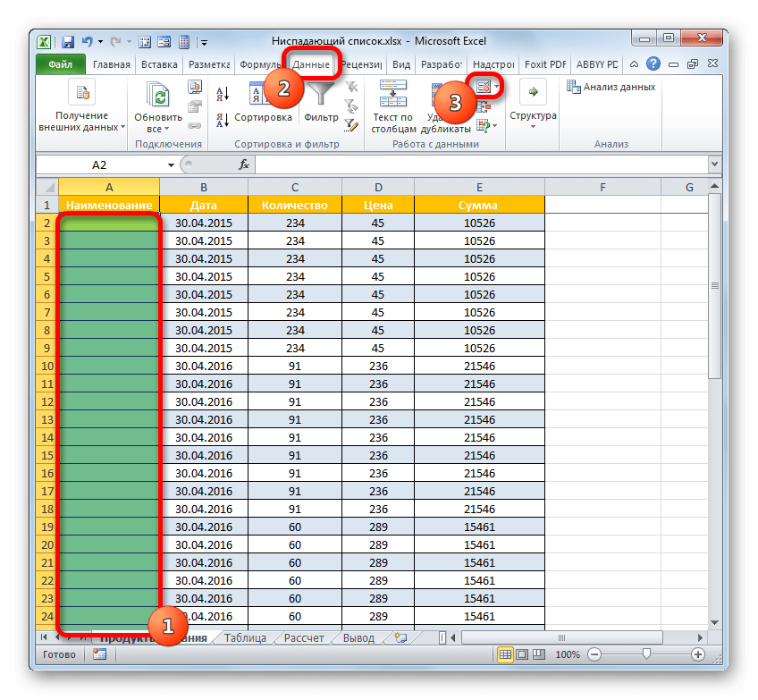Click the Clear filter icon
758x700 pixels.
[x=351, y=87]
